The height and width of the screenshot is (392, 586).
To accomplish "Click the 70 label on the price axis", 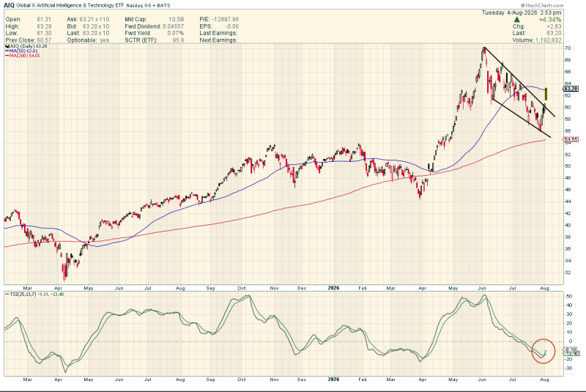I will point(567,48).
